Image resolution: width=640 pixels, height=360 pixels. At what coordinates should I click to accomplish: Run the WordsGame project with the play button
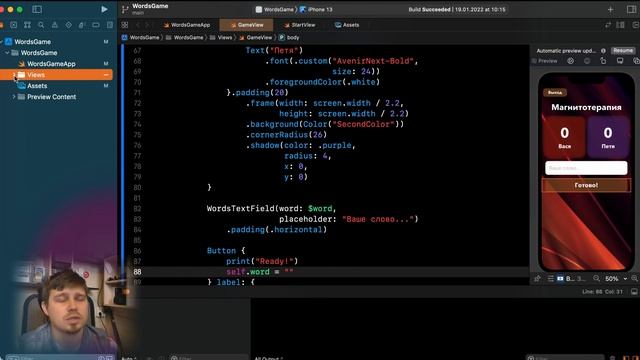coord(104,9)
